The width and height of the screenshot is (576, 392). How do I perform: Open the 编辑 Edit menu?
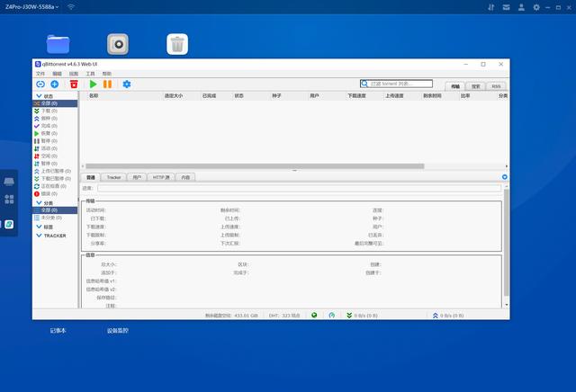pyautogui.click(x=57, y=74)
